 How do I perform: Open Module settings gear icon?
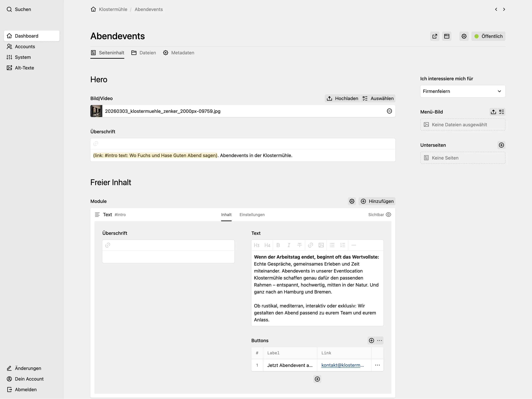(x=352, y=201)
